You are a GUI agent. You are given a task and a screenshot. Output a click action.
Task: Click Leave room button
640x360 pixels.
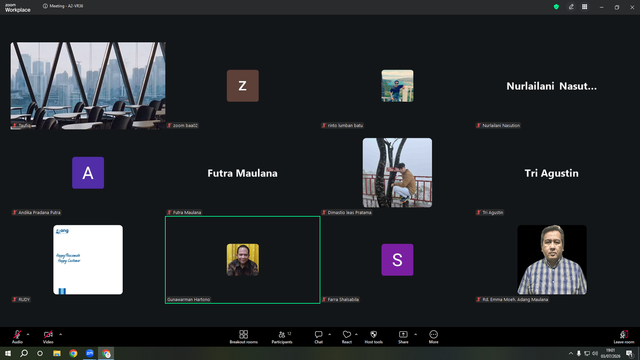tap(624, 337)
